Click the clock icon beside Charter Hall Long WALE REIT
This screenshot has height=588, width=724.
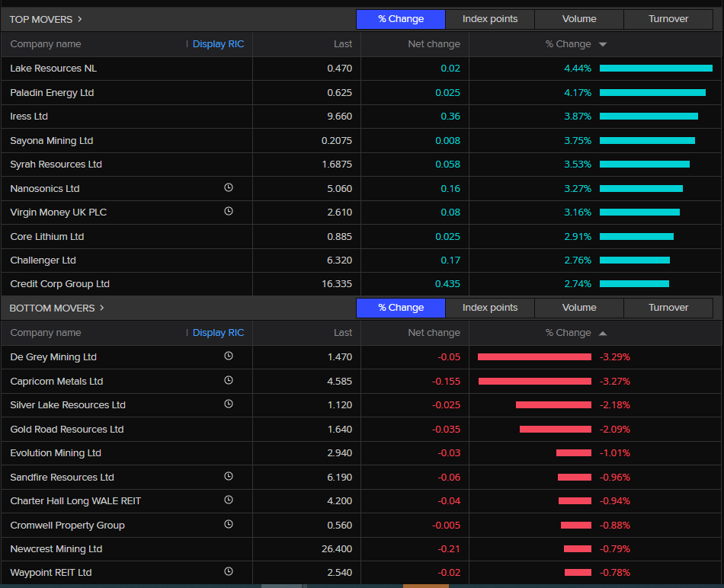[229, 500]
